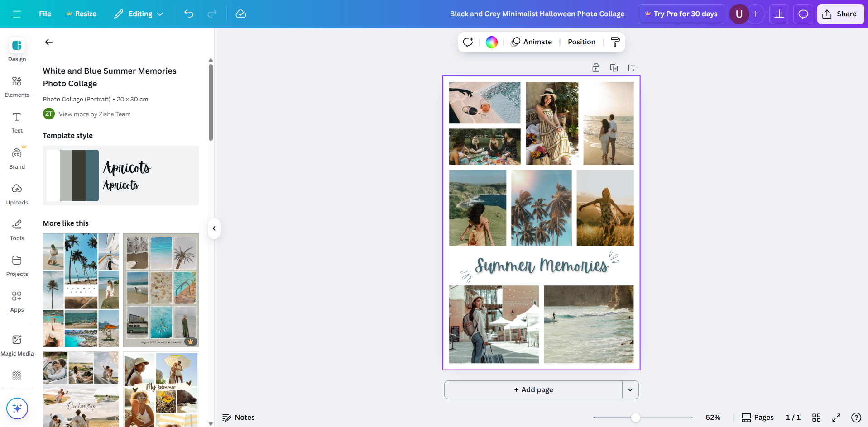Open the rainbow color picker
This screenshot has width=868, height=427.
point(492,42)
